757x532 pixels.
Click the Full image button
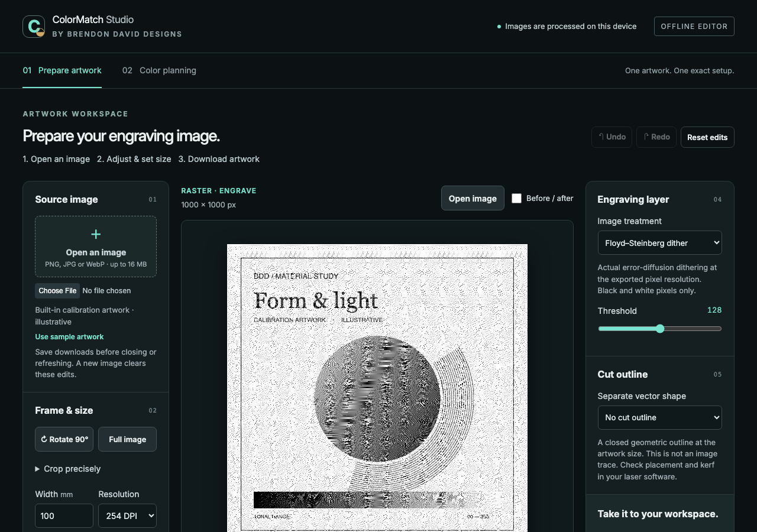point(127,439)
